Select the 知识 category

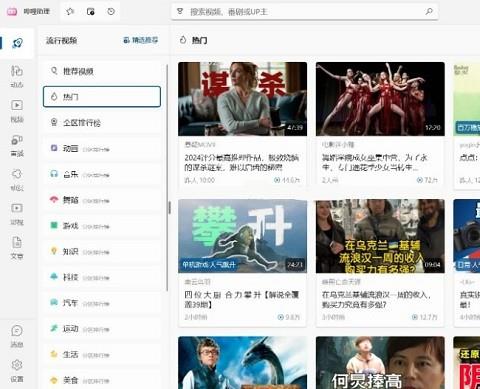pyautogui.click(x=102, y=251)
